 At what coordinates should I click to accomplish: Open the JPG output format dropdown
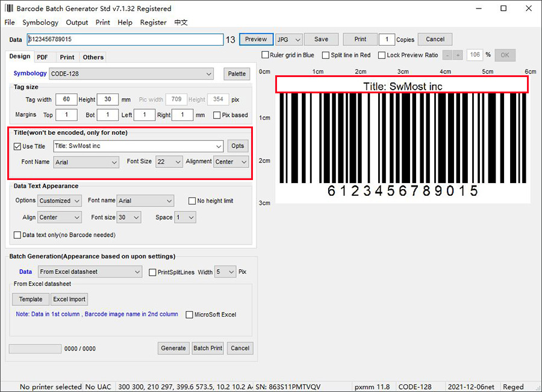[289, 39]
